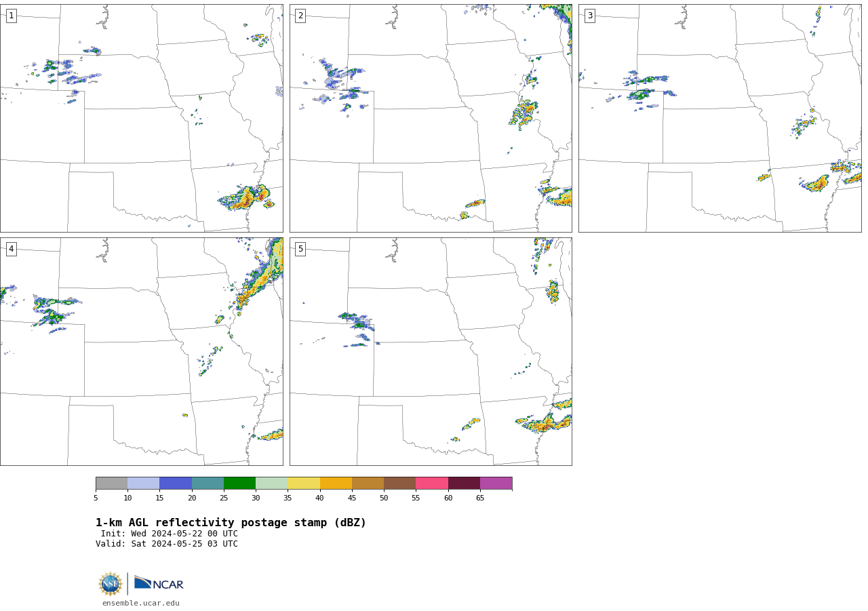This screenshot has width=868, height=611.
Task: Click the yellow 35-40 dBZ swatch
Action: 304,484
